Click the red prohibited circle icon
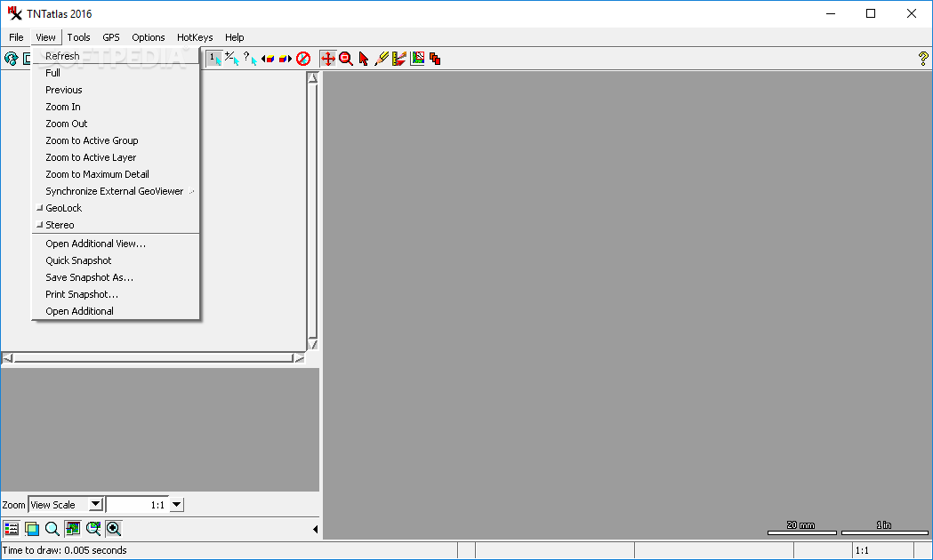The image size is (933, 560). coord(303,59)
